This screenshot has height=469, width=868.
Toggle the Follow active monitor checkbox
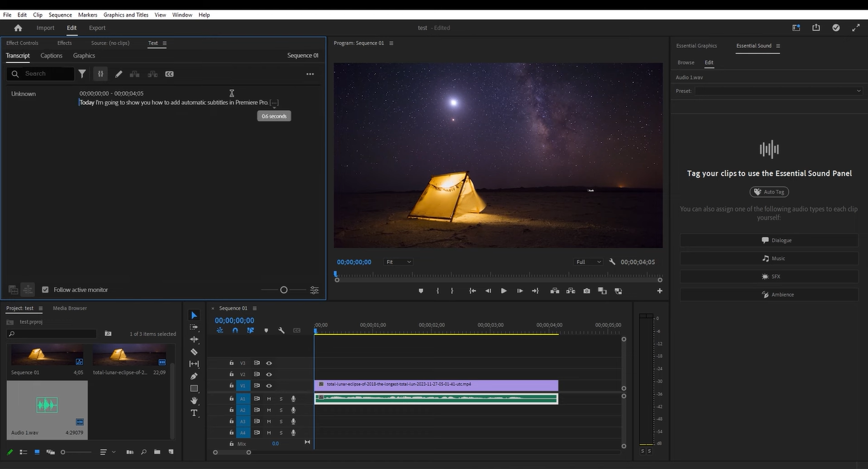click(45, 290)
